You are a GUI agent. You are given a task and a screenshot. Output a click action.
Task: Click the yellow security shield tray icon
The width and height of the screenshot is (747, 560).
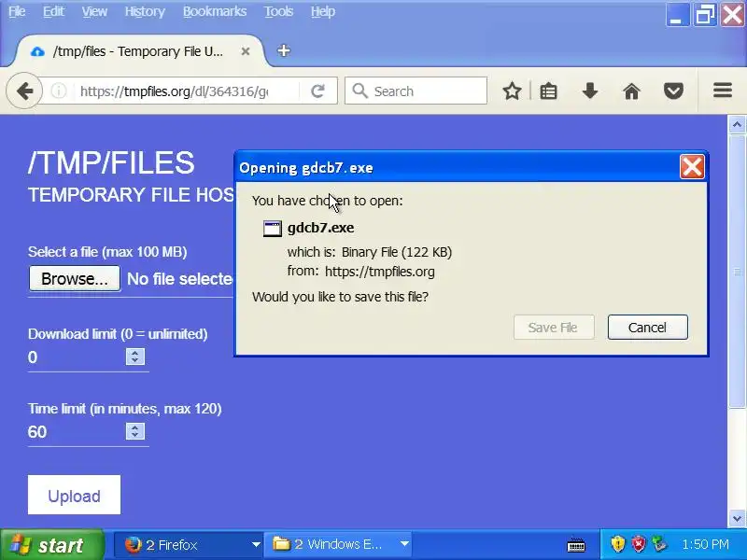(x=617, y=544)
